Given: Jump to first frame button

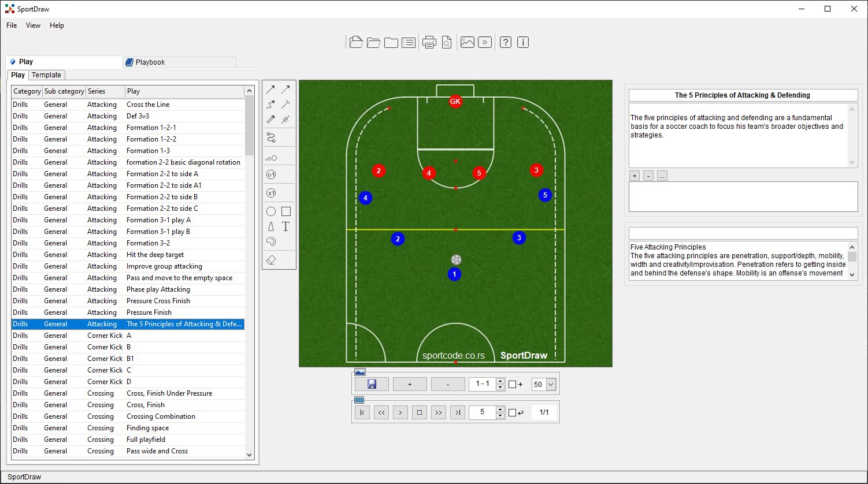Looking at the screenshot, I should [x=362, y=412].
